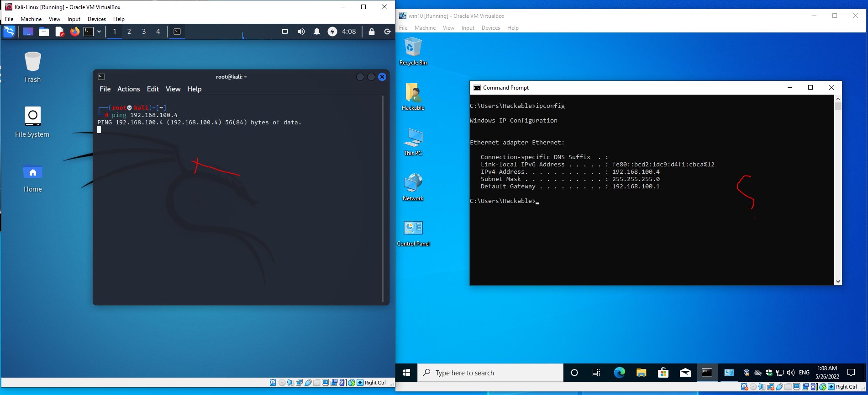Open File Explorer from Windows taskbar
The width and height of the screenshot is (868, 395).
[x=641, y=373]
